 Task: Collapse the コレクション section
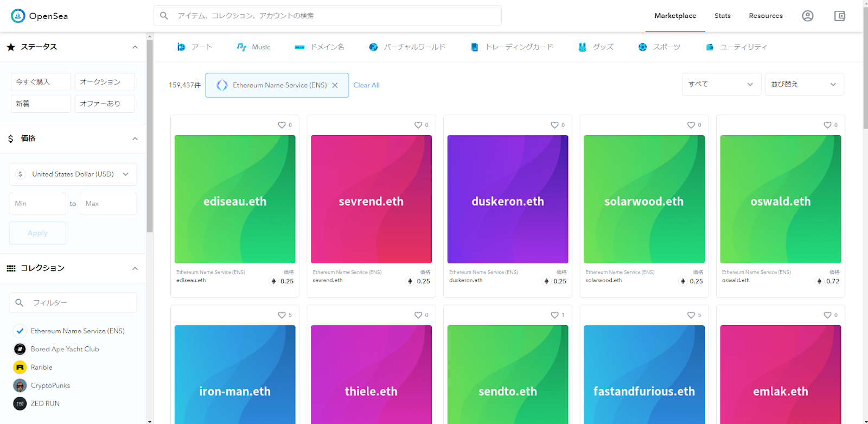click(135, 269)
